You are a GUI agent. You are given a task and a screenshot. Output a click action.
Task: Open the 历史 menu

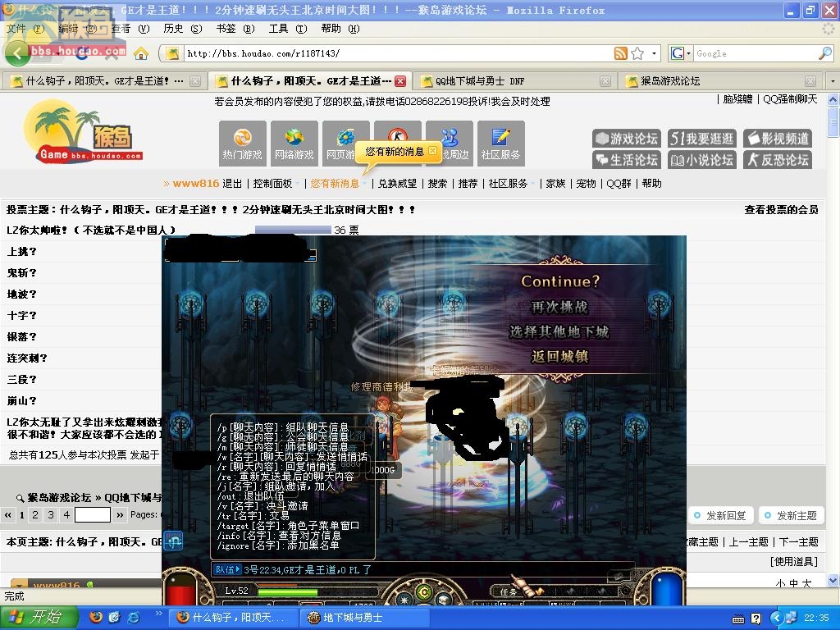coord(182,29)
